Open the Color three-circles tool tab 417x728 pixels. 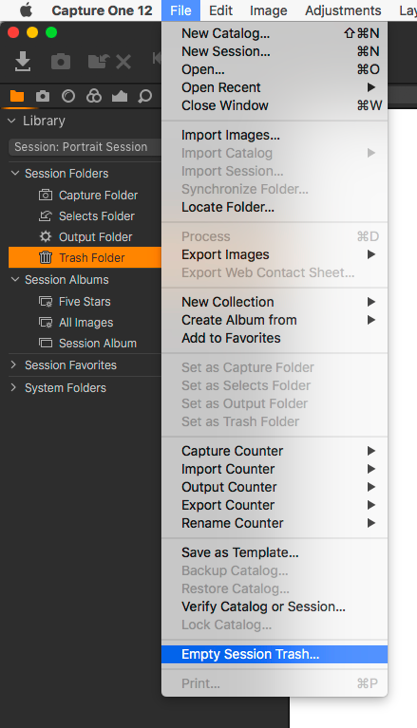coord(94,96)
